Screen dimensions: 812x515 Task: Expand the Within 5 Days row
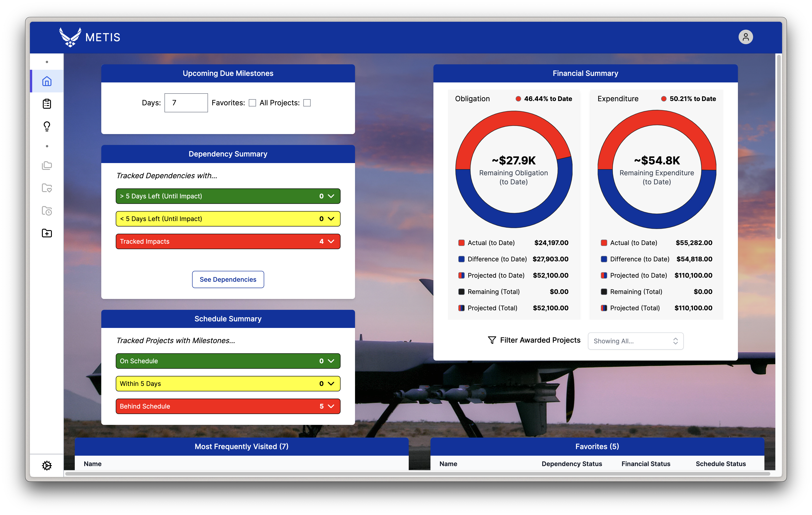[331, 384]
